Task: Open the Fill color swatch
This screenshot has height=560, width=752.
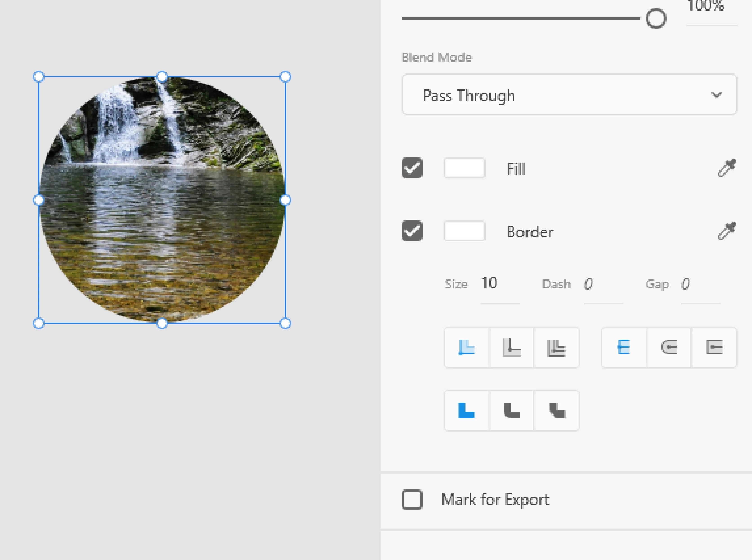Action: pos(464,168)
